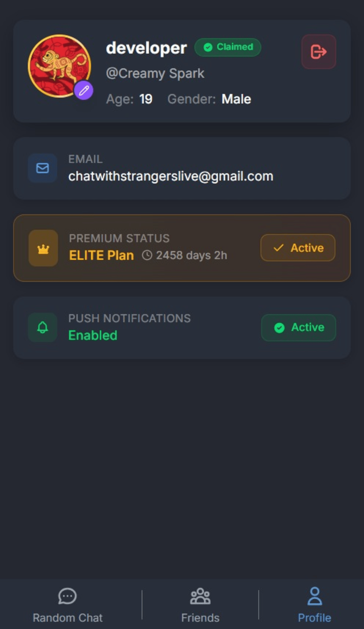364x629 pixels.
Task: Click the gold crown premium icon
Action: tap(43, 248)
